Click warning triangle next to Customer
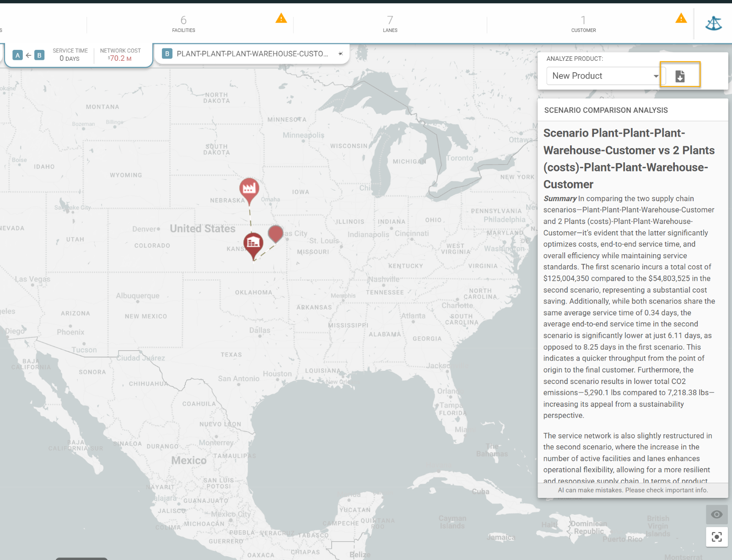The height and width of the screenshot is (560, 732). coord(681,18)
